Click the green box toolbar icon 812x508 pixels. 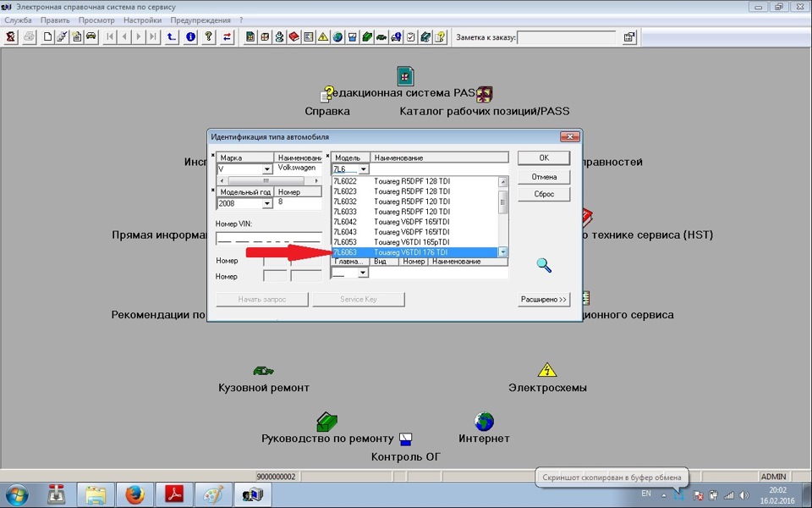pyautogui.click(x=366, y=36)
